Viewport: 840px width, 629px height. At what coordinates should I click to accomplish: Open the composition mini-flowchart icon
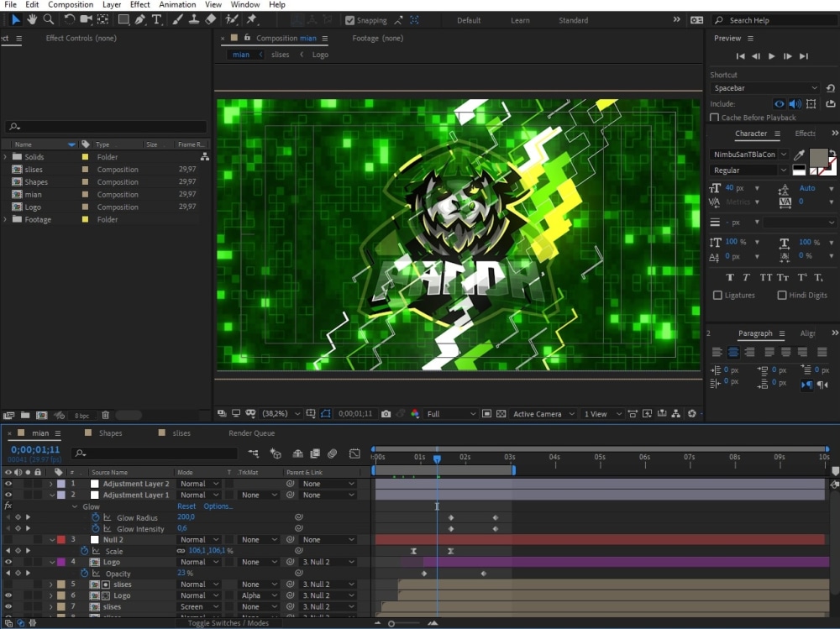254,453
